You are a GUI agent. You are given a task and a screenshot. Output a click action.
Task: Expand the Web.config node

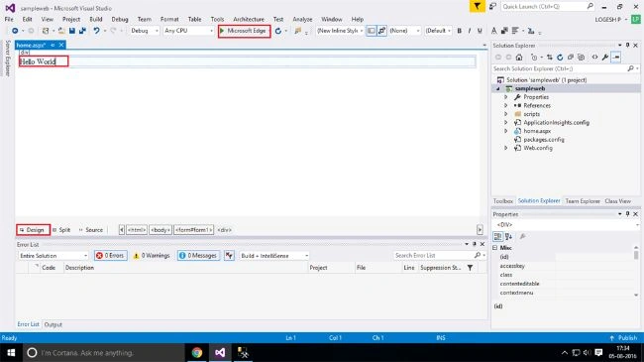click(x=506, y=148)
